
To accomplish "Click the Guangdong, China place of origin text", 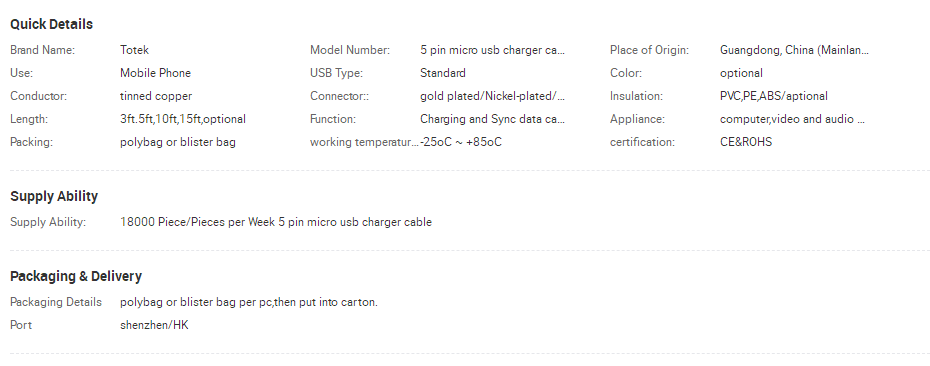I will pyautogui.click(x=794, y=50).
